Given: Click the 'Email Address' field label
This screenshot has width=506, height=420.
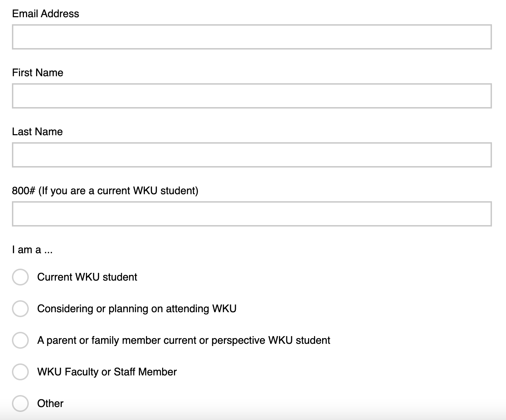Looking at the screenshot, I should tap(46, 14).
